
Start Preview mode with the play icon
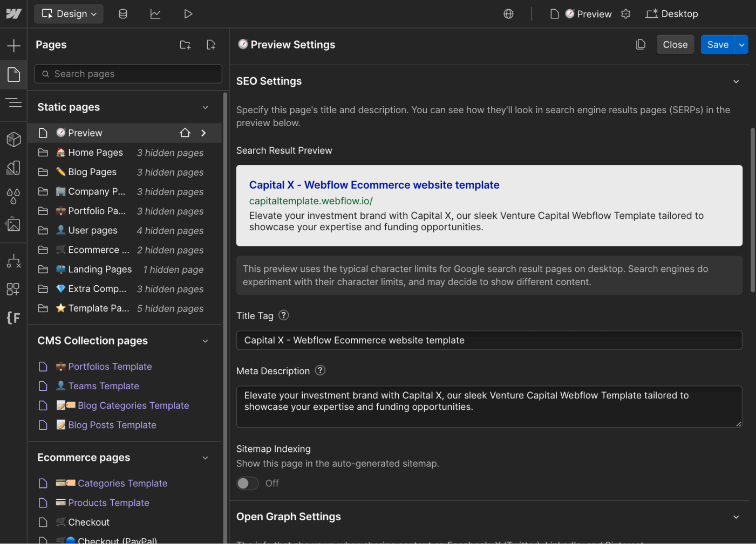coord(188,13)
